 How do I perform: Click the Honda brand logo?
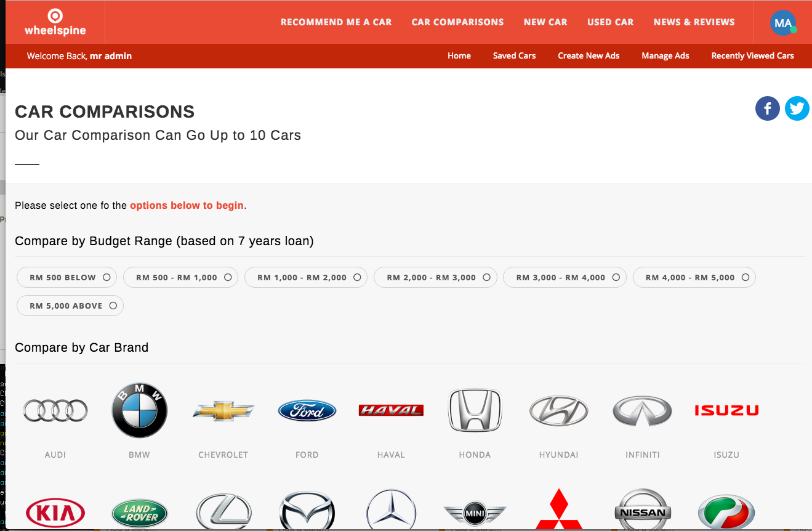click(x=475, y=410)
